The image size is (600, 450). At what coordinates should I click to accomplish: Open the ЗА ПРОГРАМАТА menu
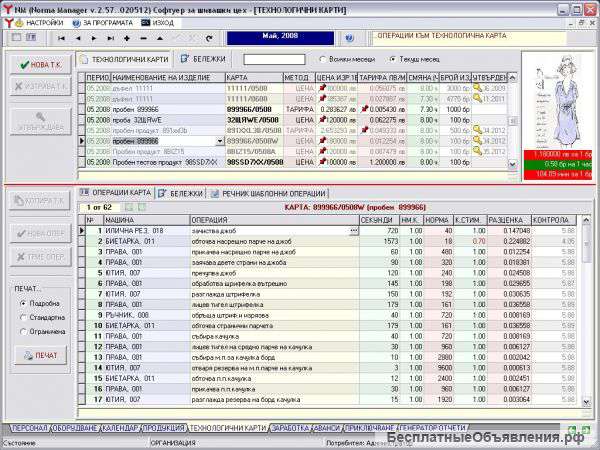click(x=103, y=23)
